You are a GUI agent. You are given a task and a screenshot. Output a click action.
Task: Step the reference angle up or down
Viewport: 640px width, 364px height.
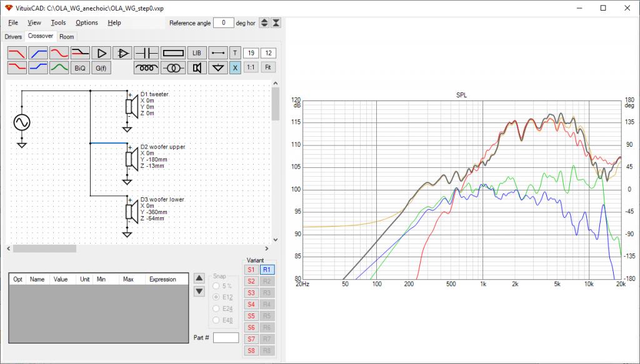264,23
